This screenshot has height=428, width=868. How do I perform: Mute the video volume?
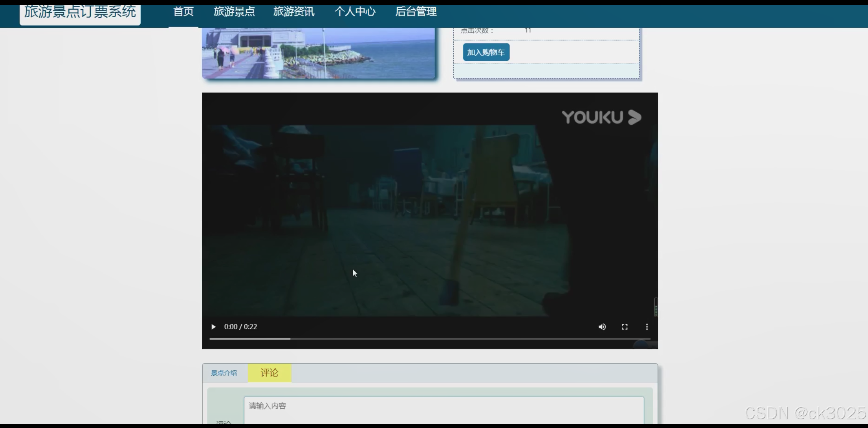[x=602, y=327]
